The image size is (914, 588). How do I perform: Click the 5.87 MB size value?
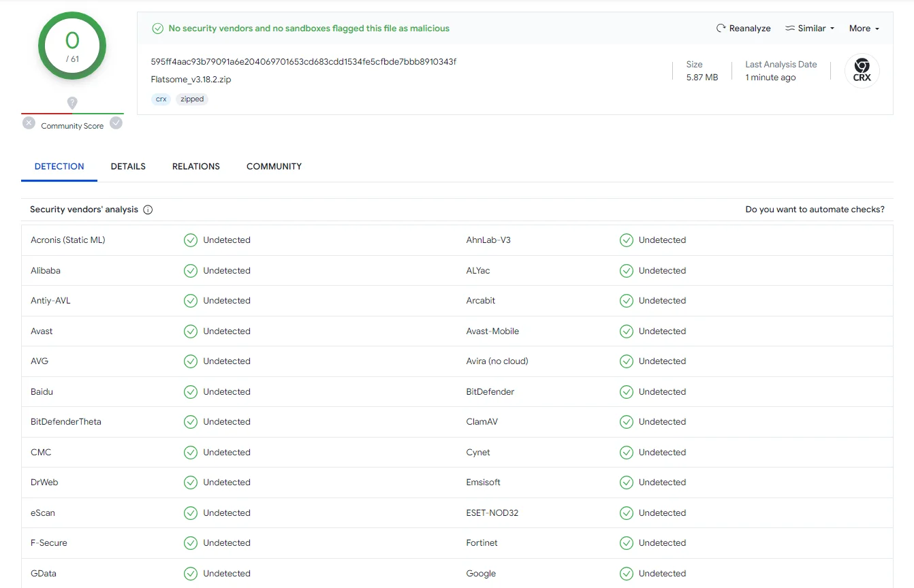(x=702, y=78)
